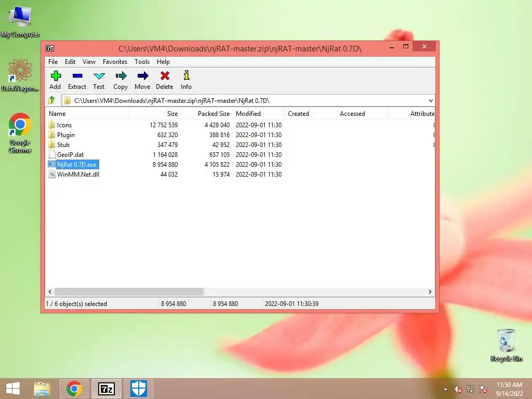Open Action Center flag tray icon
This screenshot has width=532, height=399.
[483, 389]
